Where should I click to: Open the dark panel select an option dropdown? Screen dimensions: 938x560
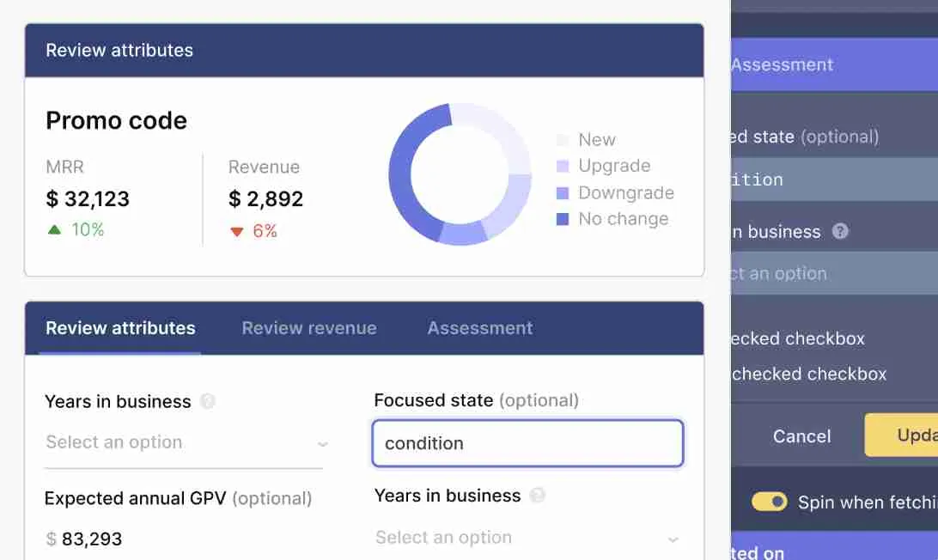point(835,273)
